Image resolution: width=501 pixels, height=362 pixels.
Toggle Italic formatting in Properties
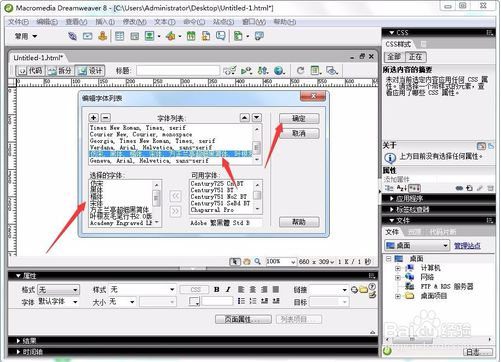[228, 289]
